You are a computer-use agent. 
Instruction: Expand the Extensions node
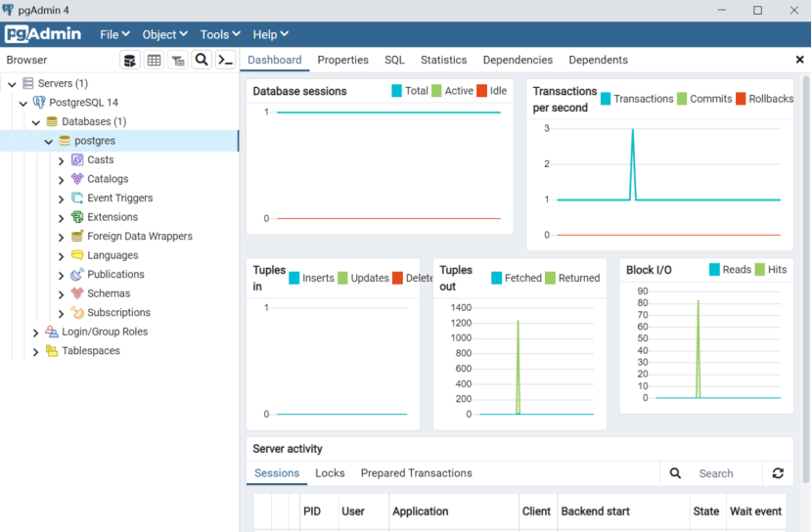[61, 218]
